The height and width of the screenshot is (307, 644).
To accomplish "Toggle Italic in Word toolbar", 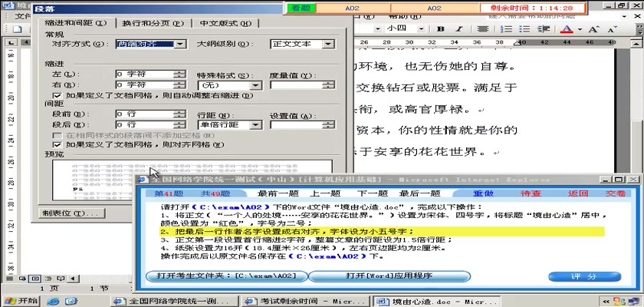I will click(x=459, y=28).
